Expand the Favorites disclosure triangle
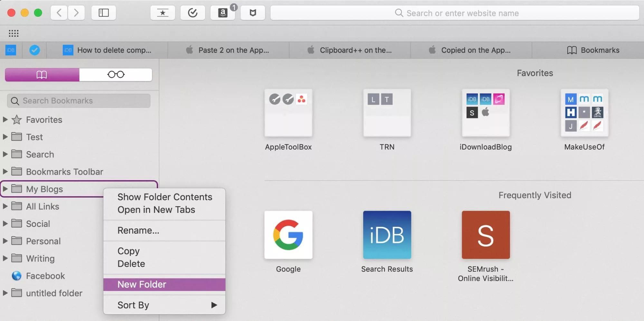Viewport: 644px width, 321px height. tap(5, 120)
